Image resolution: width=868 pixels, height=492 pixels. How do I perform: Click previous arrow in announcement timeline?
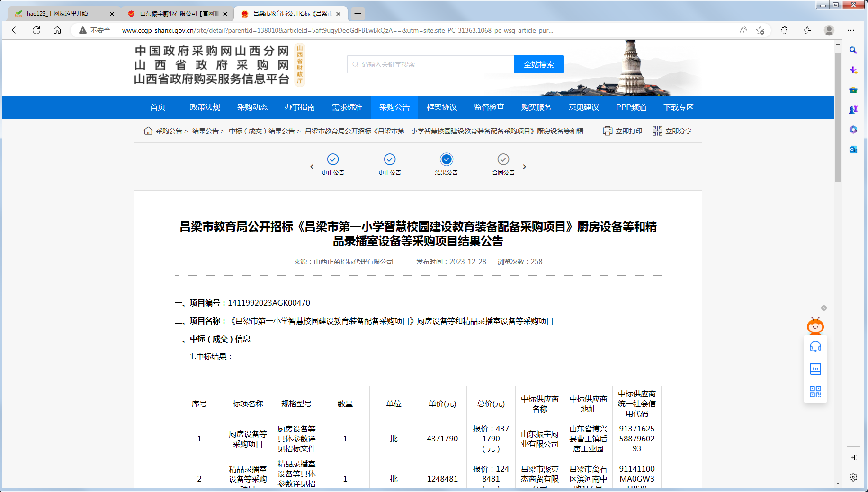pos(312,167)
